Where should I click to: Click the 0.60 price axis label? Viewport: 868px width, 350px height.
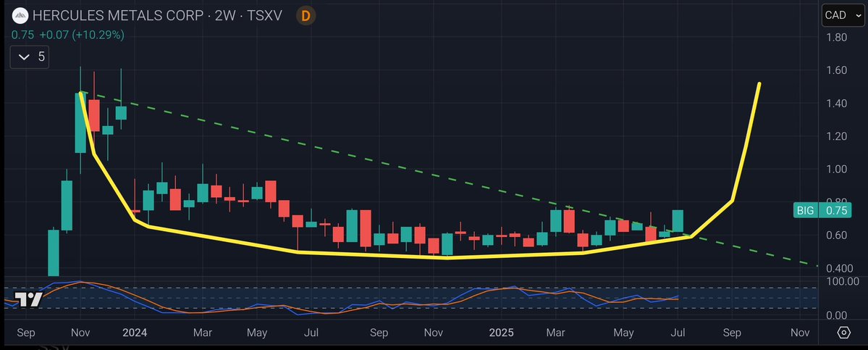pyautogui.click(x=836, y=236)
